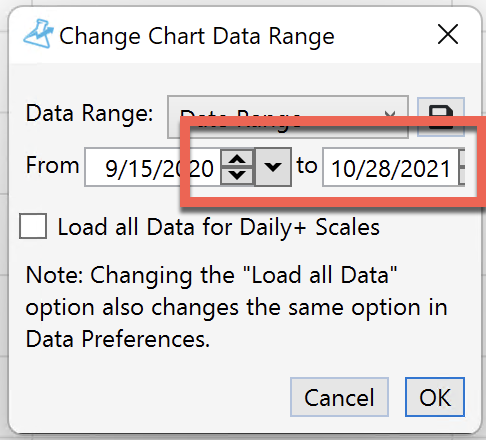The image size is (486, 440).
Task: Click the 'Data Range:' field label
Action: (x=89, y=114)
